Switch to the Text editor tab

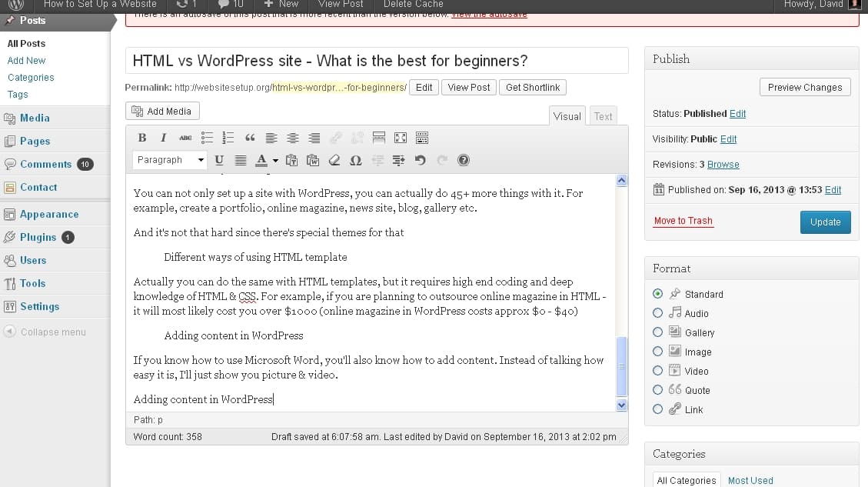coord(604,116)
